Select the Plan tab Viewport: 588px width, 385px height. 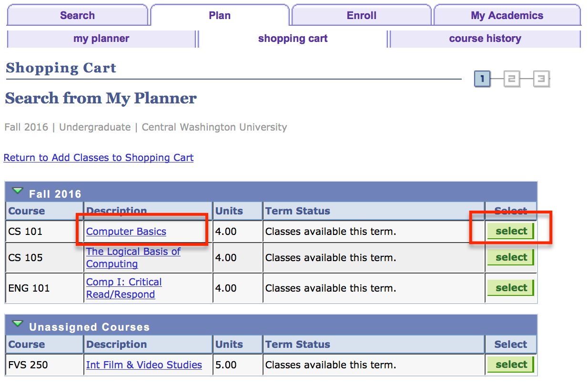(x=220, y=15)
